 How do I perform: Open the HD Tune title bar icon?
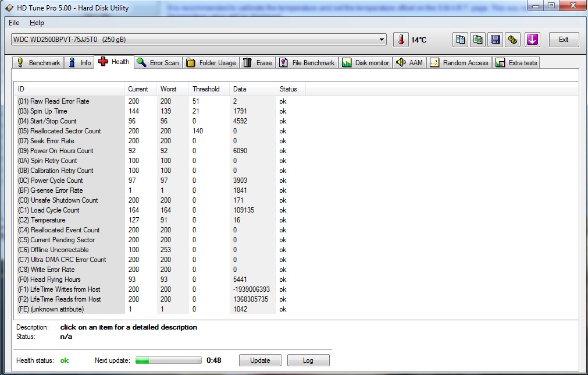pyautogui.click(x=9, y=8)
